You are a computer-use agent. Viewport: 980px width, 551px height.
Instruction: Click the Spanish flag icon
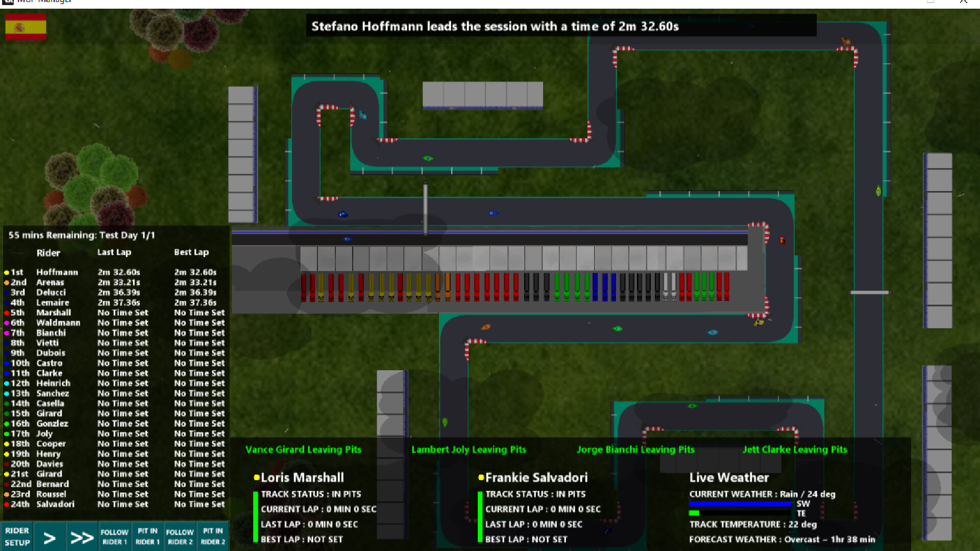(x=26, y=27)
